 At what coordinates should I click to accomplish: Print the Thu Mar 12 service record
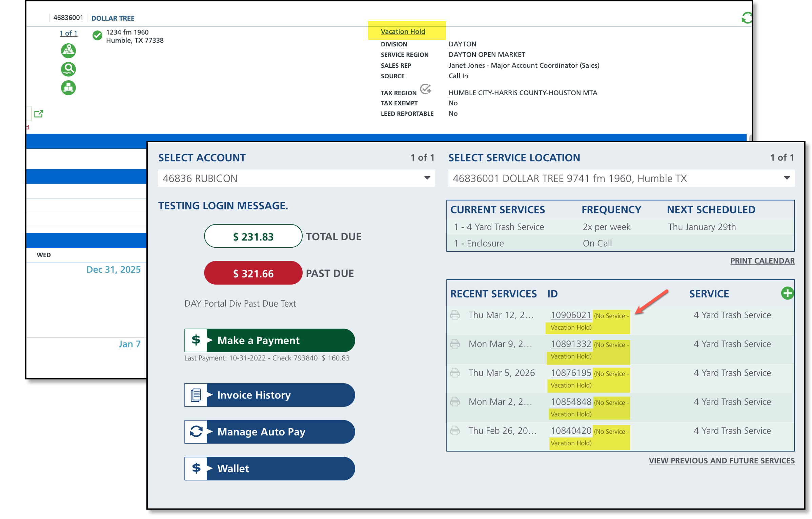click(455, 315)
